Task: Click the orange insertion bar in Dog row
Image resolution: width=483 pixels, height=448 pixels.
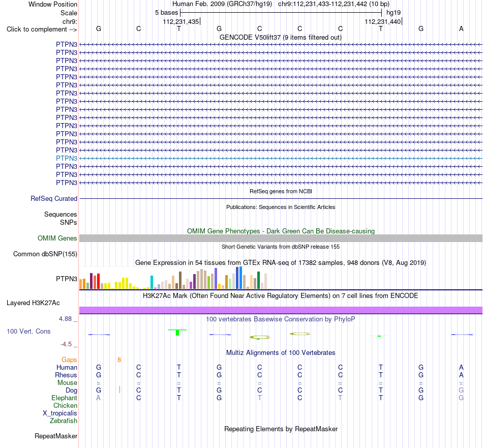Action: coord(119,390)
